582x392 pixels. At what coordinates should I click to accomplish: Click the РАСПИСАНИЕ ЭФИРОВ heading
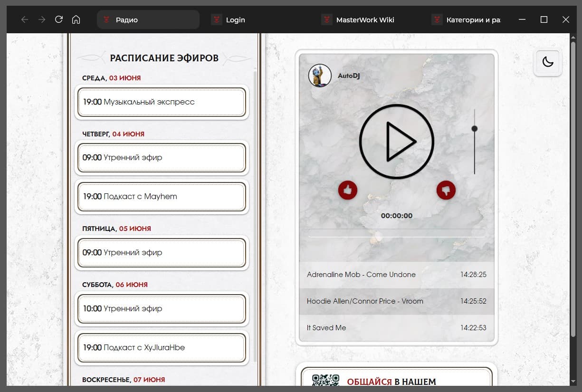pyautogui.click(x=164, y=58)
